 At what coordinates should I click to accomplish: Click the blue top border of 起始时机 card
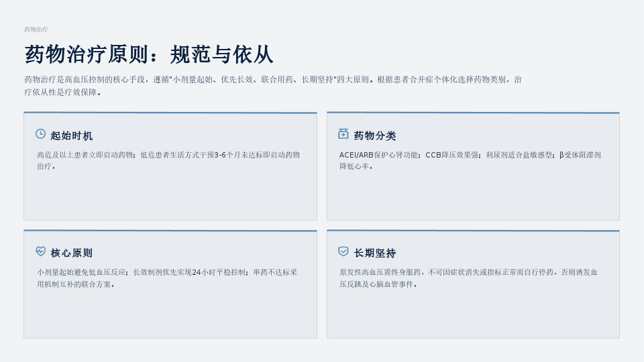point(170,113)
